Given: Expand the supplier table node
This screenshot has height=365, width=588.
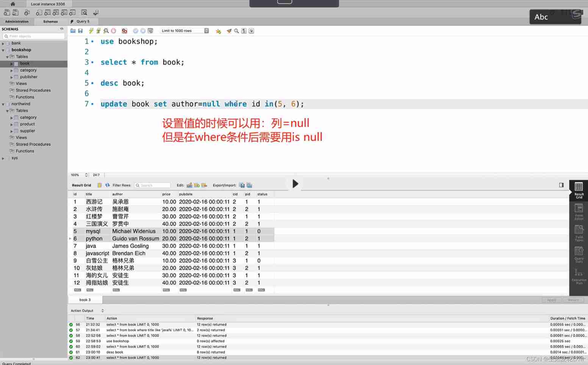Looking at the screenshot, I should [x=11, y=131].
